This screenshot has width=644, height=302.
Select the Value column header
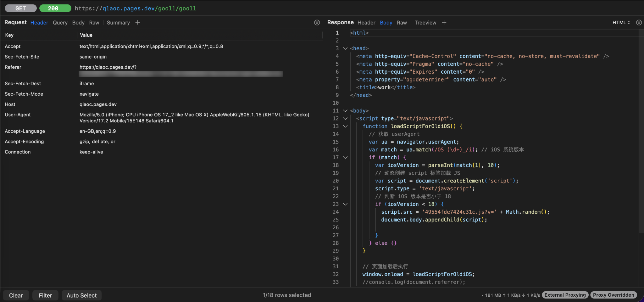[x=86, y=35]
